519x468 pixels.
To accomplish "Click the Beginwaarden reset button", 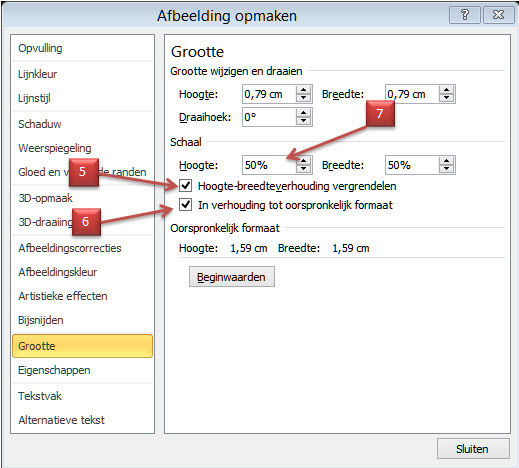I will (232, 277).
